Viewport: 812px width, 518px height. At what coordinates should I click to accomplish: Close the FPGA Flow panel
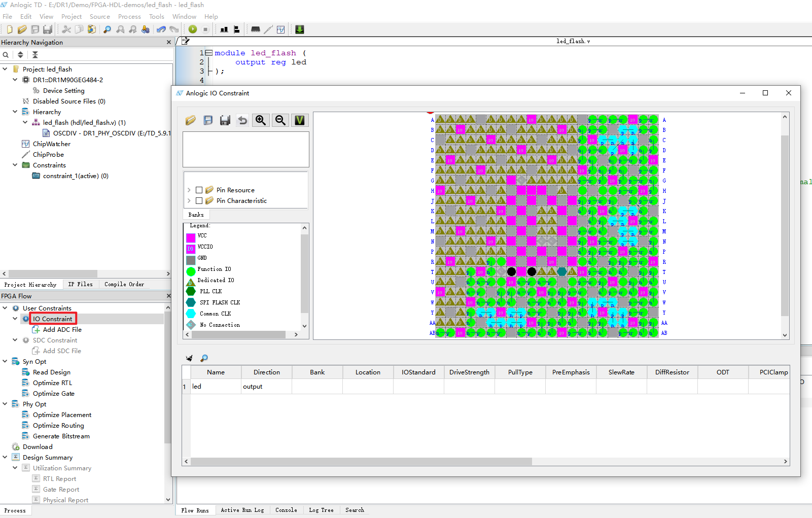click(x=169, y=296)
